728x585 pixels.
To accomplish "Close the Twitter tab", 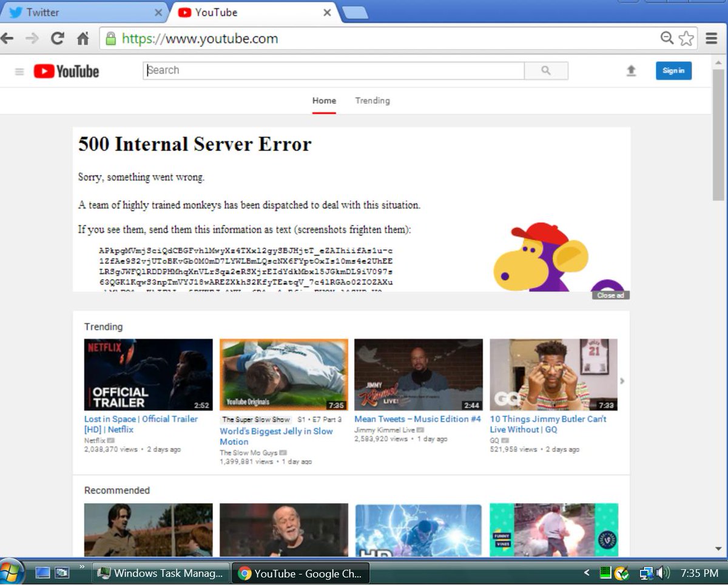I will coord(158,12).
